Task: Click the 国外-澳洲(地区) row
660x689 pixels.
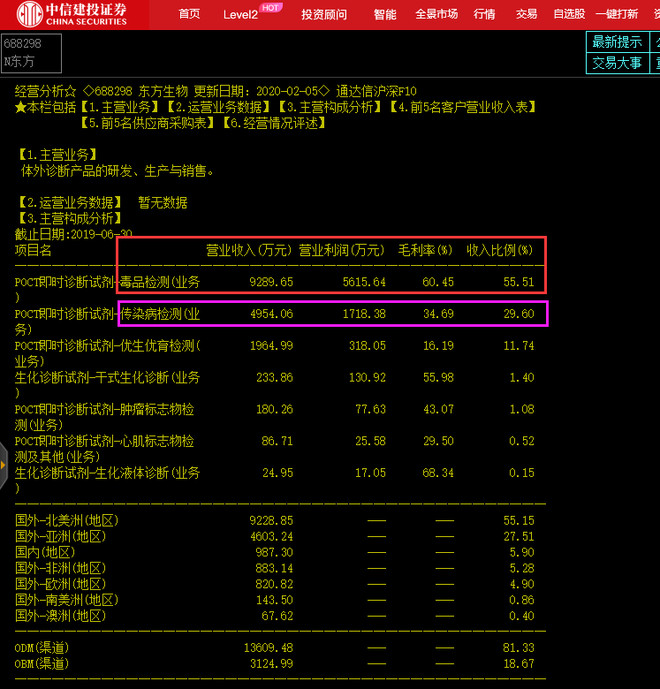Action: (x=275, y=616)
